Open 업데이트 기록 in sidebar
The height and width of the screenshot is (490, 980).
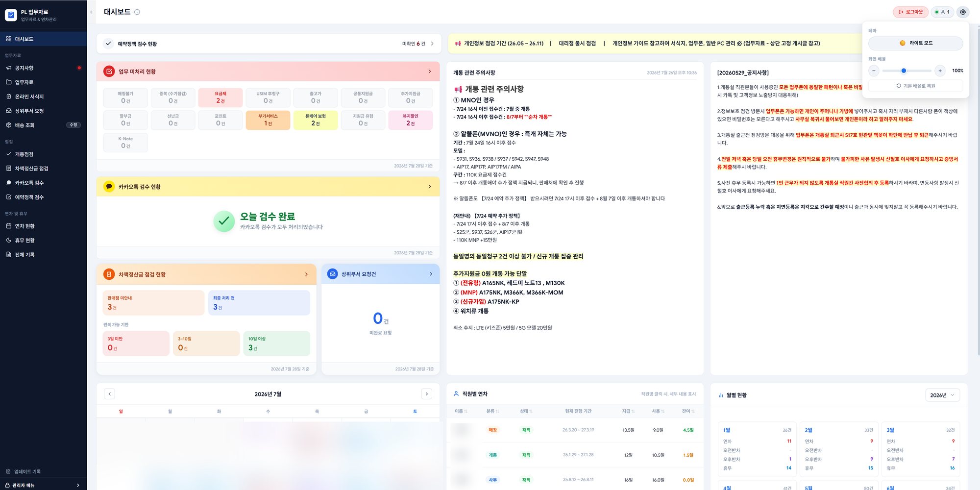coord(43,471)
